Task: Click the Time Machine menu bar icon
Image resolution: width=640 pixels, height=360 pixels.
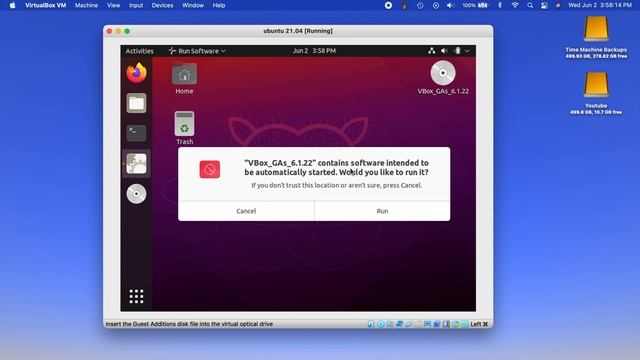Action: coord(420,5)
